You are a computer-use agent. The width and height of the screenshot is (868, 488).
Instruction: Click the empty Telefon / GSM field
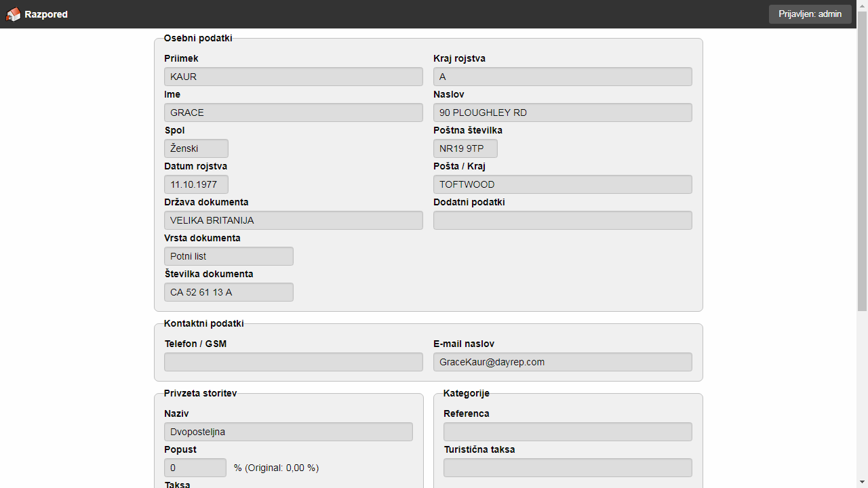coord(293,362)
